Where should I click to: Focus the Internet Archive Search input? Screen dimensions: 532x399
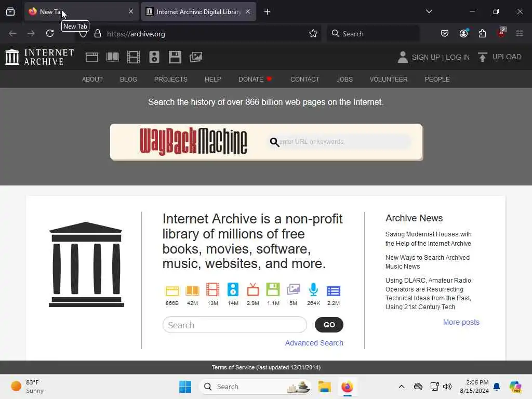(235, 325)
